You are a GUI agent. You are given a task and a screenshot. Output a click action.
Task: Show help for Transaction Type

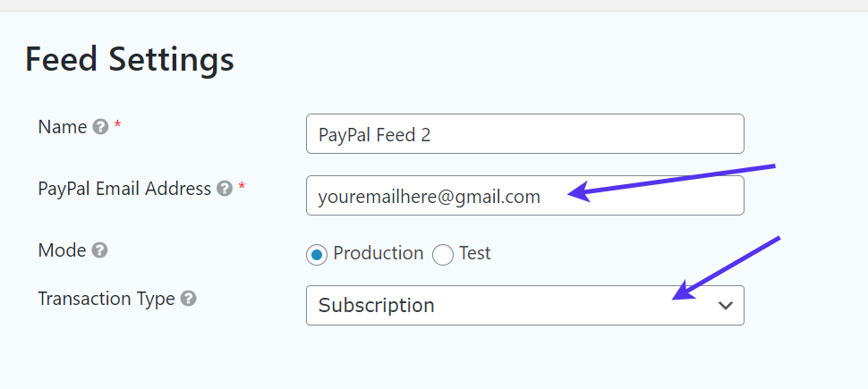[189, 300]
